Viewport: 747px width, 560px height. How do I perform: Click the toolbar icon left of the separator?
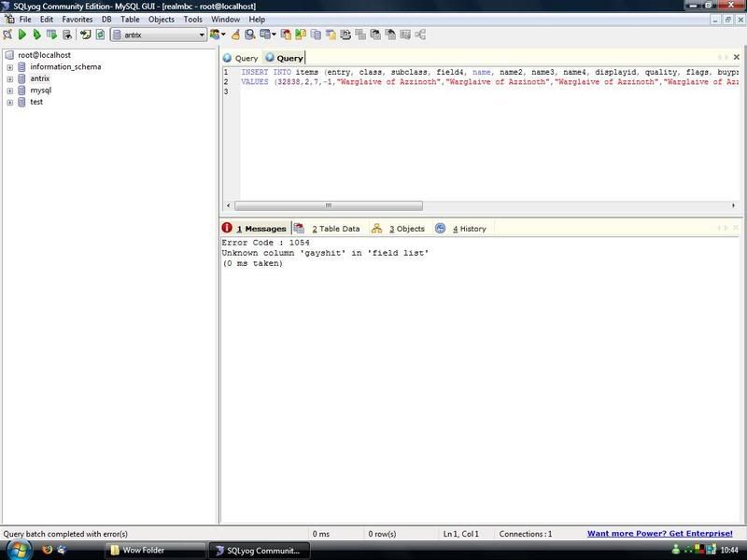click(x=66, y=35)
